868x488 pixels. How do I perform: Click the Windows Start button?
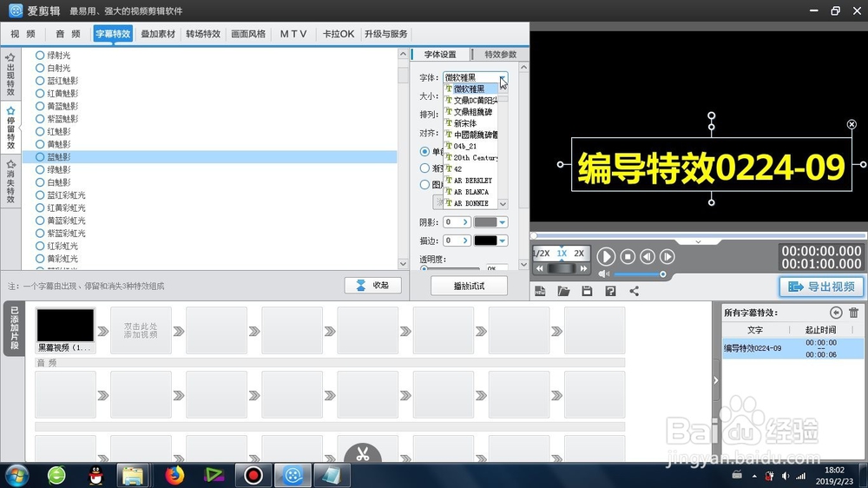click(x=16, y=475)
